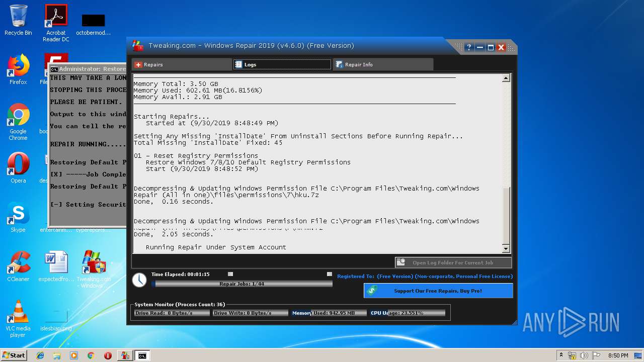Click the 8:50 PM taskbar clock
Screen dimensions: 644x362
pos(618,355)
